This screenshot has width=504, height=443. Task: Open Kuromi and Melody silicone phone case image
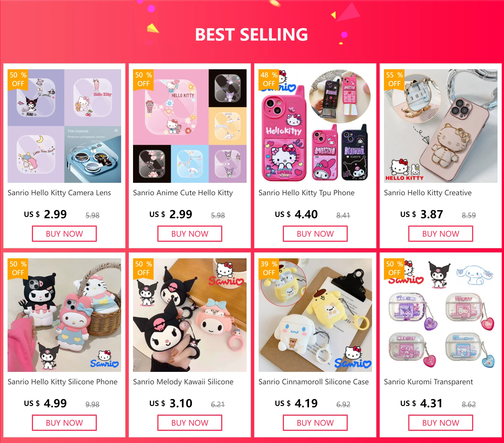64,315
